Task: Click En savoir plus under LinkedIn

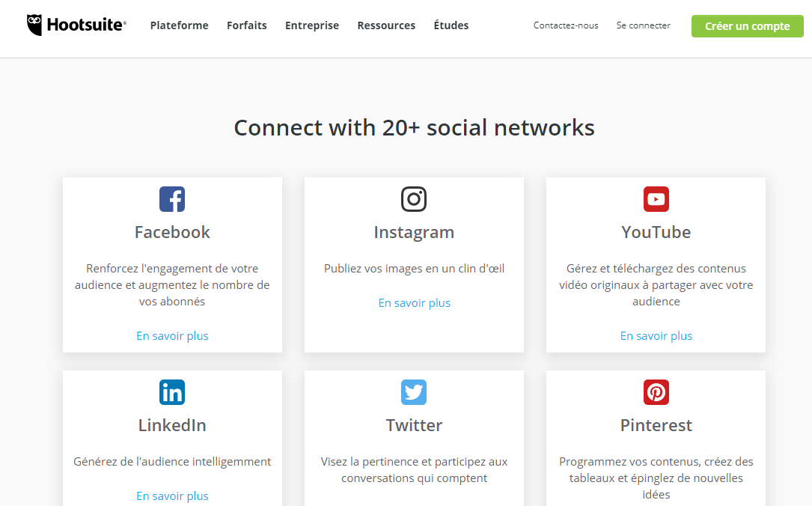Action: (x=172, y=496)
